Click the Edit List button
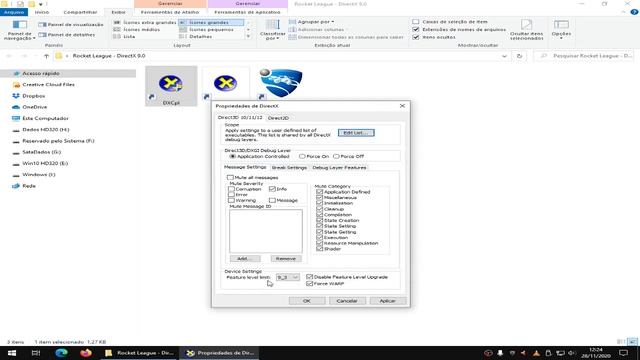 coord(356,133)
